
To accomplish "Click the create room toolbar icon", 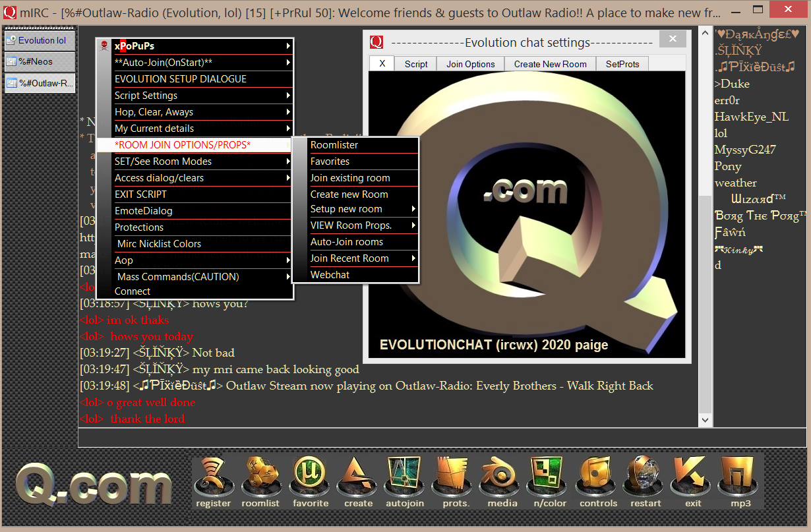I will [x=358, y=482].
